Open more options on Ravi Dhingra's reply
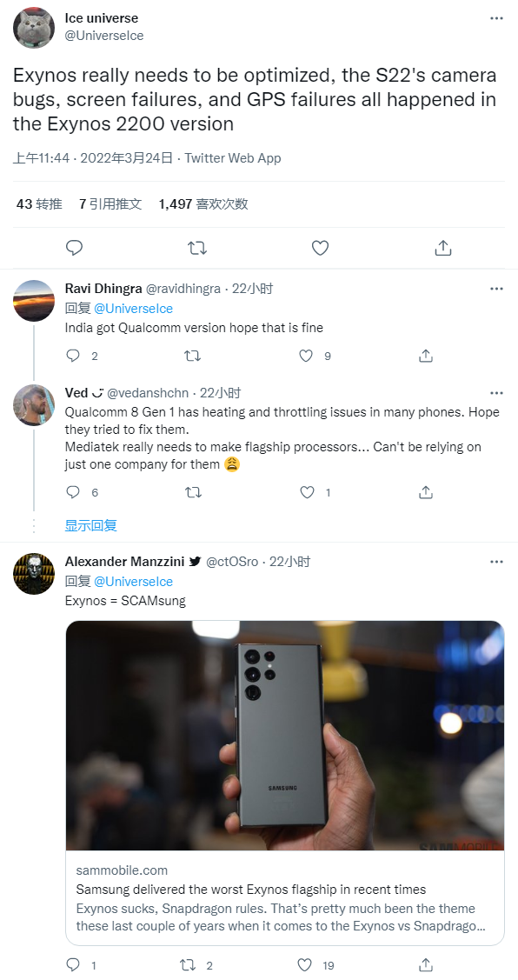This screenshot has width=518, height=980. [x=497, y=289]
